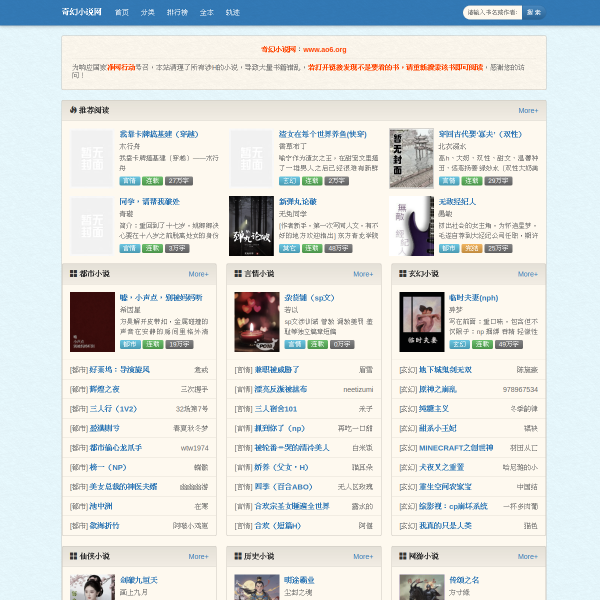
Task: Open the 传颂之名 cover thumbnail
Action: click(x=422, y=587)
